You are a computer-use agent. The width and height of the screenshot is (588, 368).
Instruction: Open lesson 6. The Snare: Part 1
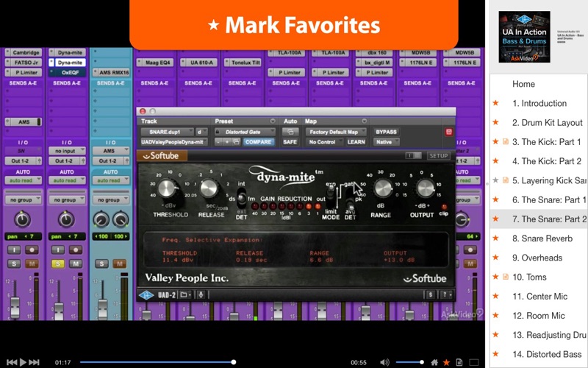(x=548, y=199)
